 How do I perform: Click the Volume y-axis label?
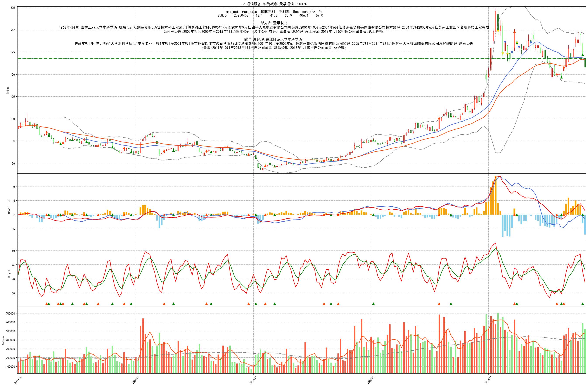(x=3, y=340)
